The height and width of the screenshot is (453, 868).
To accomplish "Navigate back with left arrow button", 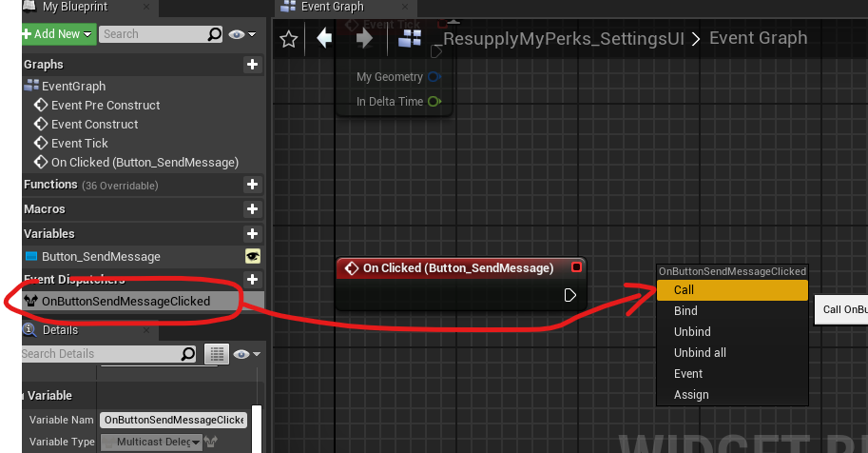I will coord(324,38).
